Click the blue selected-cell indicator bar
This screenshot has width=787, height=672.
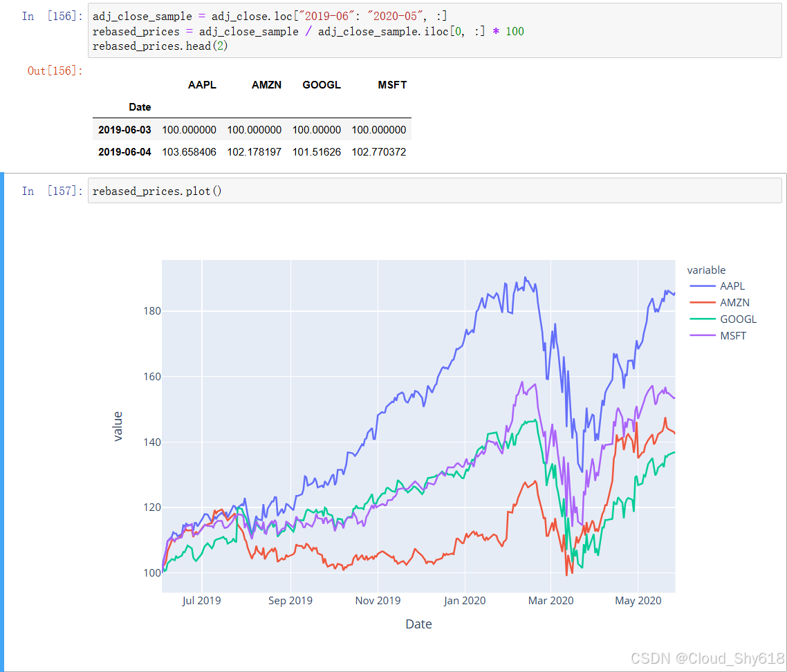tap(2, 422)
